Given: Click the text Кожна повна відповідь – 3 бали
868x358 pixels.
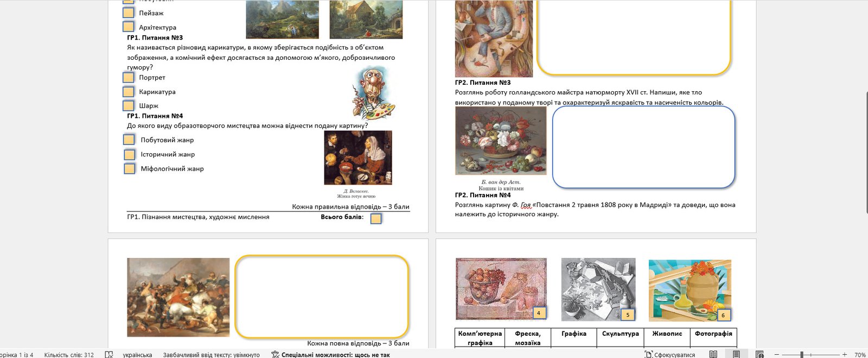Looking at the screenshot, I should (x=358, y=343).
